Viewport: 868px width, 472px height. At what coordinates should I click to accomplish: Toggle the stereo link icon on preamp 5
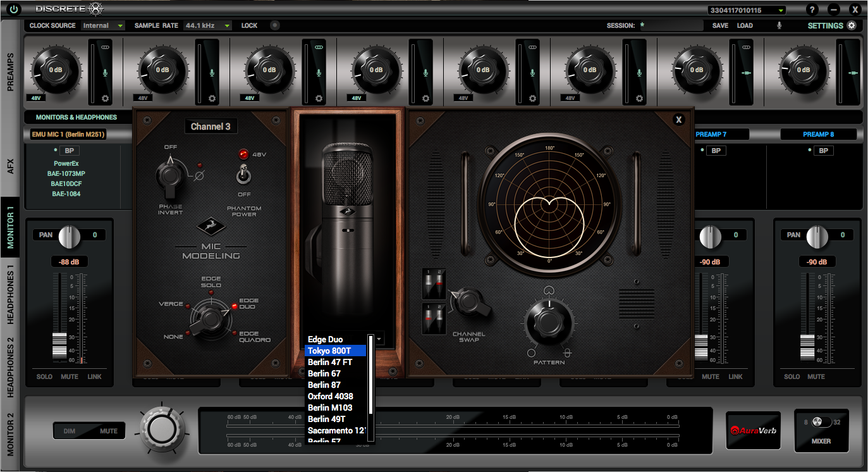coord(532,47)
